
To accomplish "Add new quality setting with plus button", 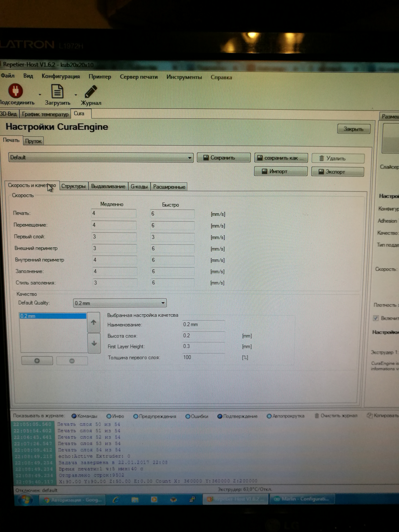I will point(37,361).
